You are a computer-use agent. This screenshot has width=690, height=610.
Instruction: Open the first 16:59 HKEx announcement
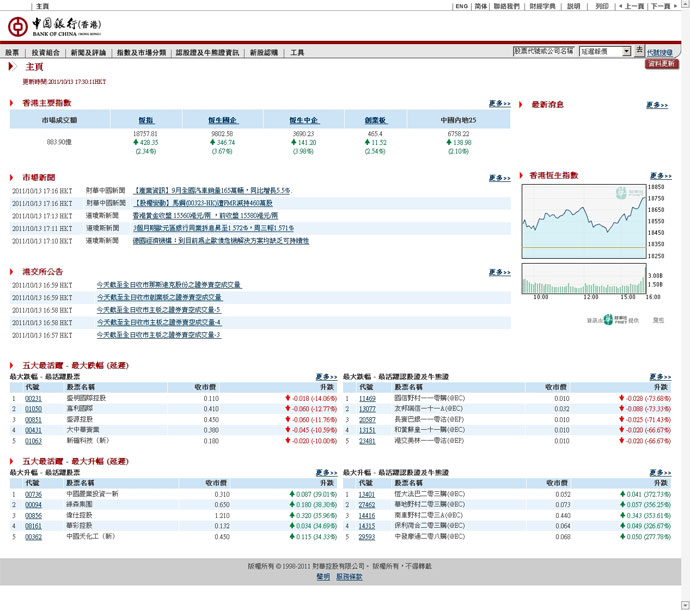coord(169,285)
